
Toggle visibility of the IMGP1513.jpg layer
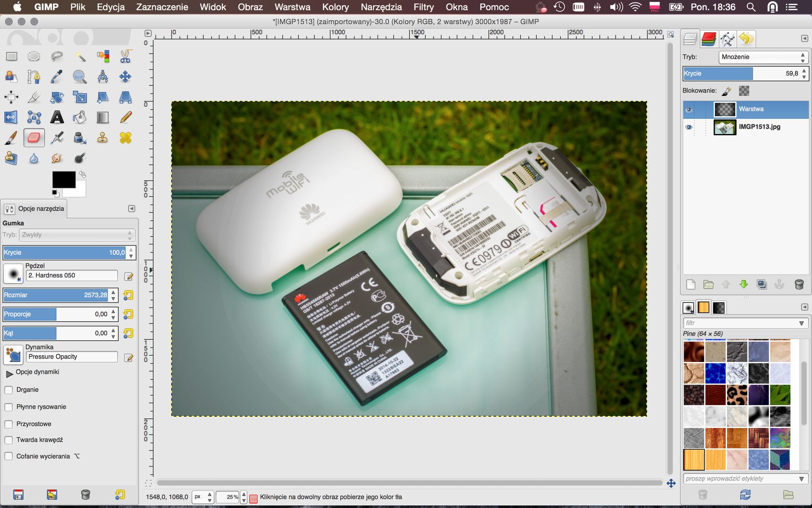coord(689,127)
